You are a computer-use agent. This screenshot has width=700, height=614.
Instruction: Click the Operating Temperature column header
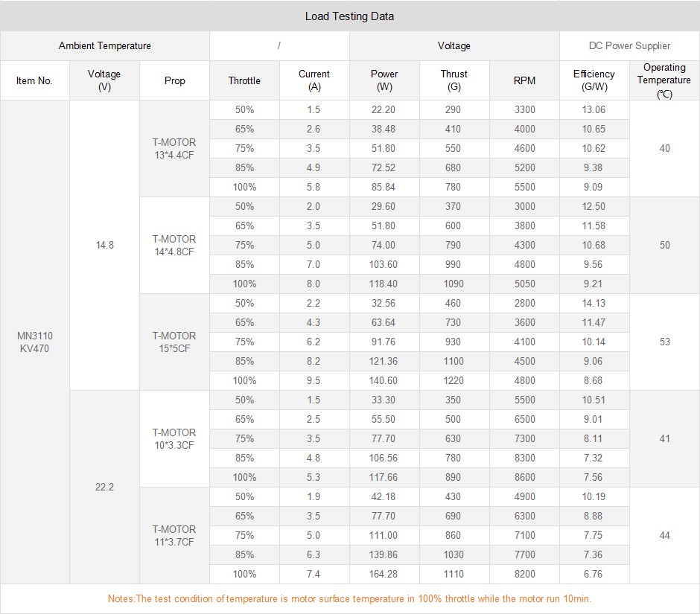(664, 80)
